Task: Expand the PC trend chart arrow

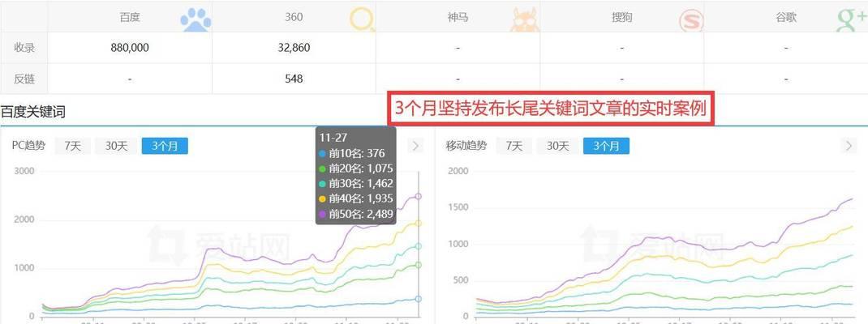Action: pos(415,146)
